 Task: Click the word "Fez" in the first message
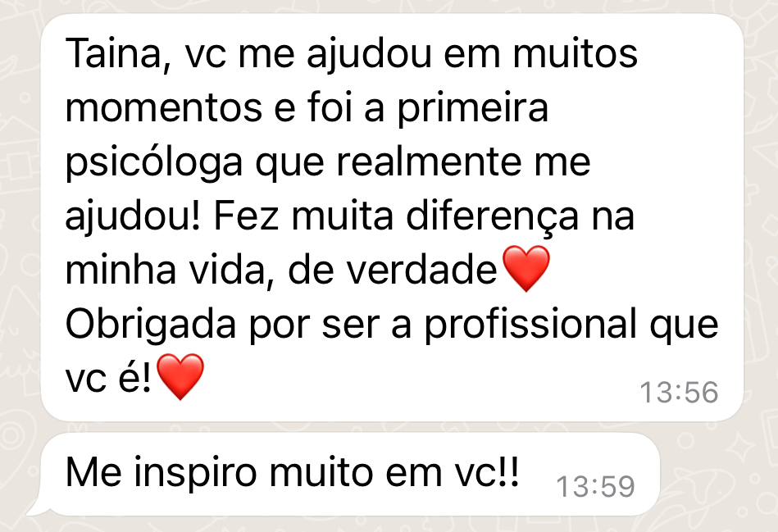coord(246,216)
